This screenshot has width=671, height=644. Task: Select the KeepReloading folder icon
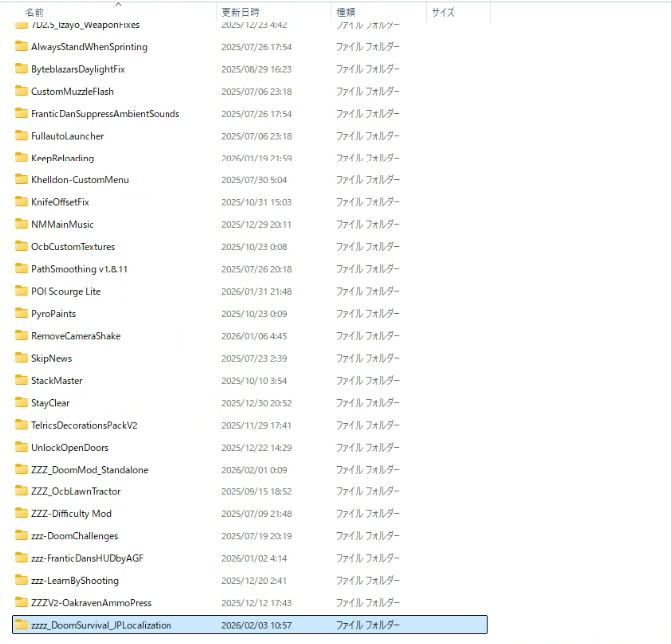(x=21, y=158)
